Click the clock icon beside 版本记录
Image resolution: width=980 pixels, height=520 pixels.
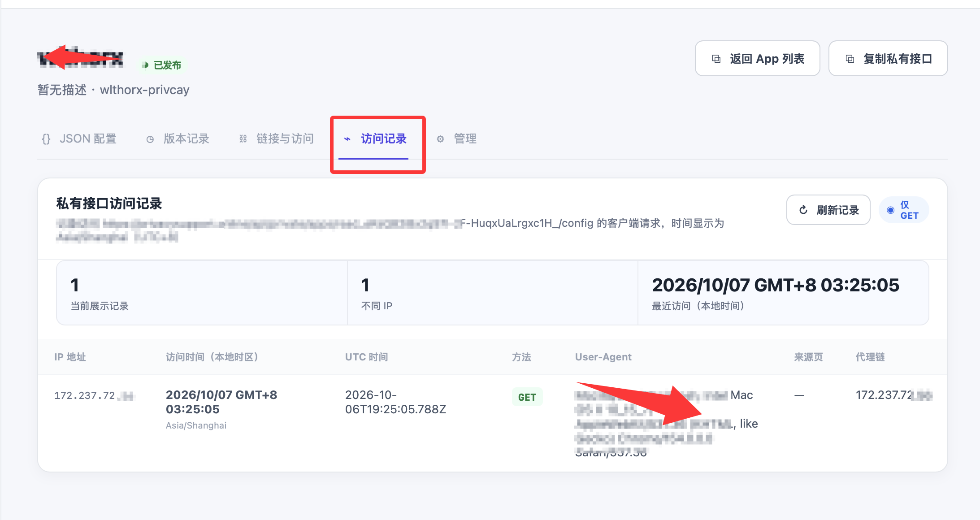pyautogui.click(x=150, y=139)
